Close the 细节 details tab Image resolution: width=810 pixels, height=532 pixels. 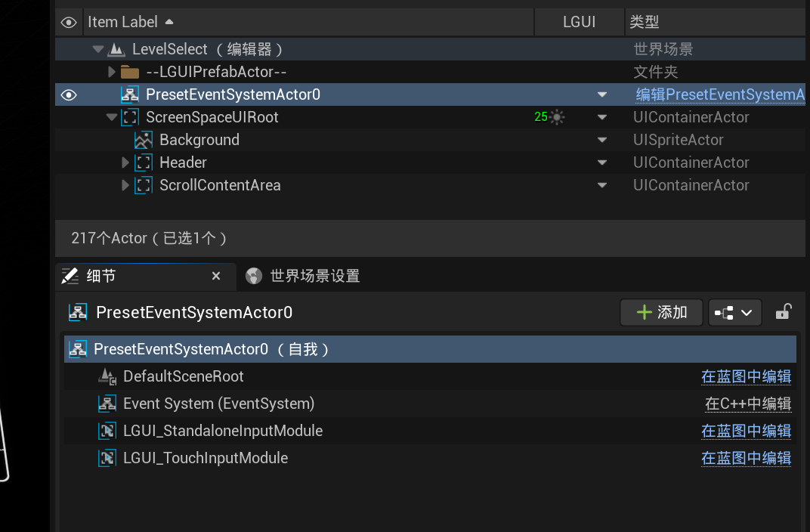[216, 277]
